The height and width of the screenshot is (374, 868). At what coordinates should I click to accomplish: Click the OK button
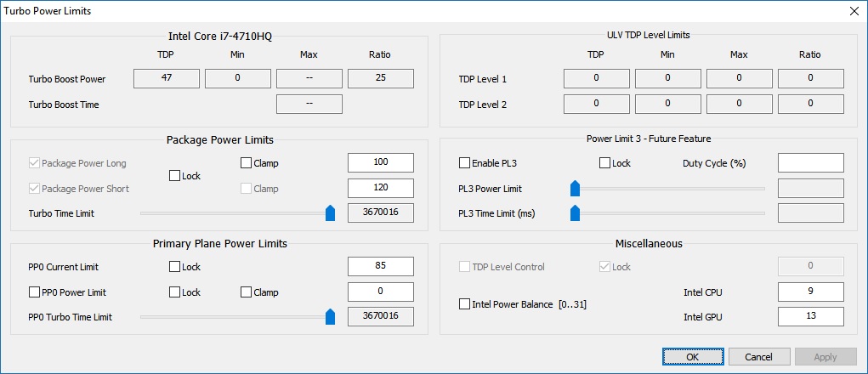click(693, 357)
